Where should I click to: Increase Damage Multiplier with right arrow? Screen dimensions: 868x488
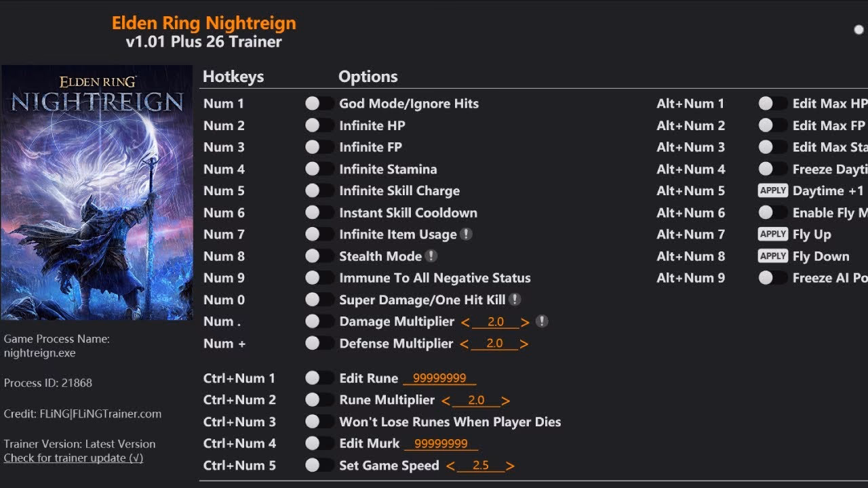pyautogui.click(x=525, y=323)
